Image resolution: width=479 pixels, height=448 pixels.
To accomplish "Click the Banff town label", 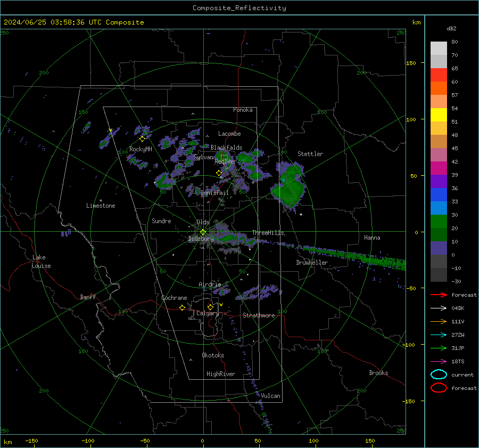I will tap(88, 297).
